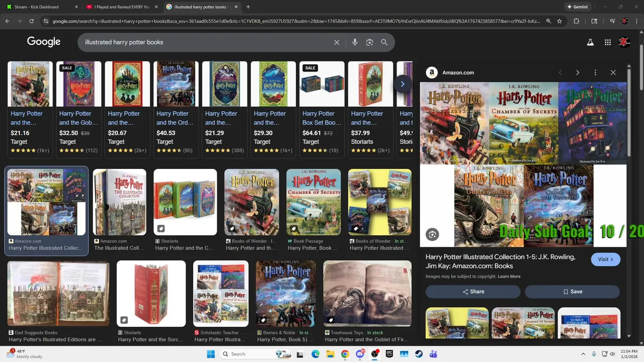Open Google Lens page search in toolbar

pos(594,21)
